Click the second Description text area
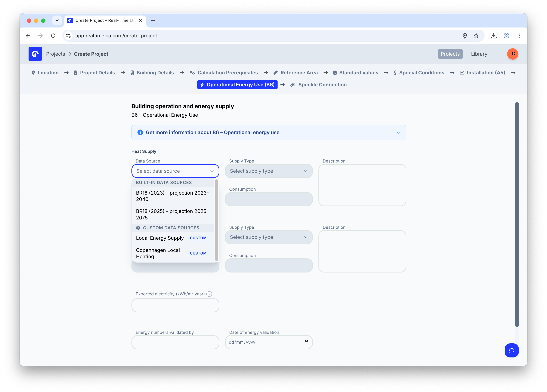 click(x=362, y=251)
